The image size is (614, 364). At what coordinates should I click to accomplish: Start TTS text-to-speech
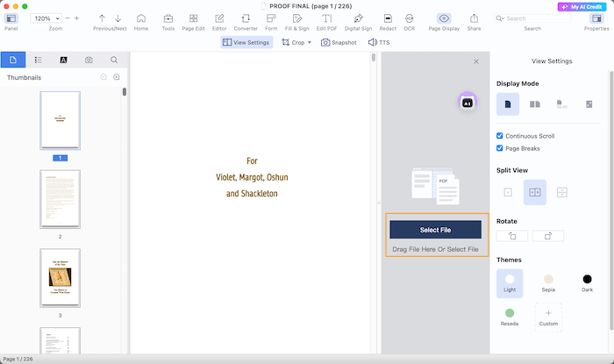point(379,42)
